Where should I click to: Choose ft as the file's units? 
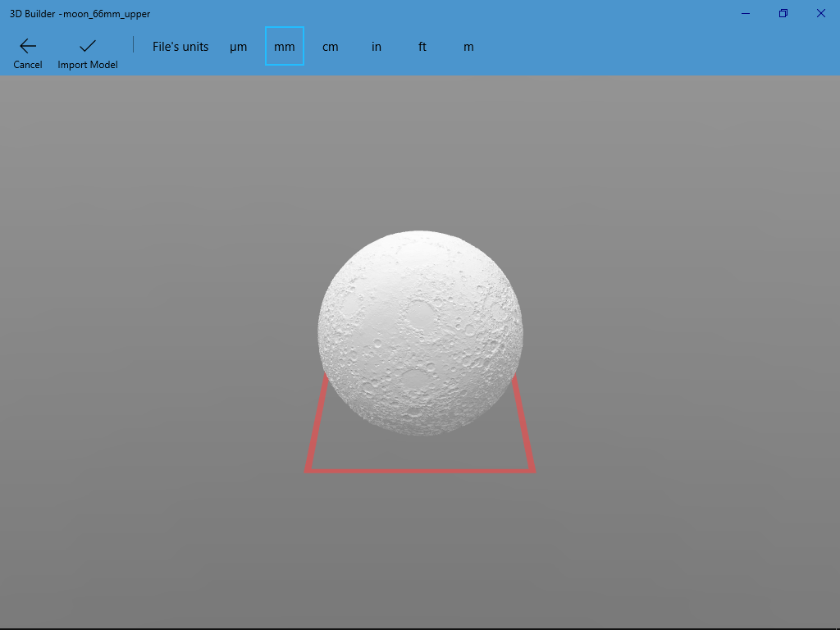pos(422,47)
